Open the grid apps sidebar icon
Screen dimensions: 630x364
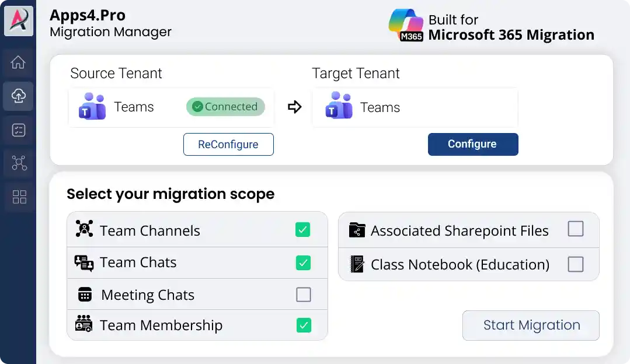click(x=19, y=197)
